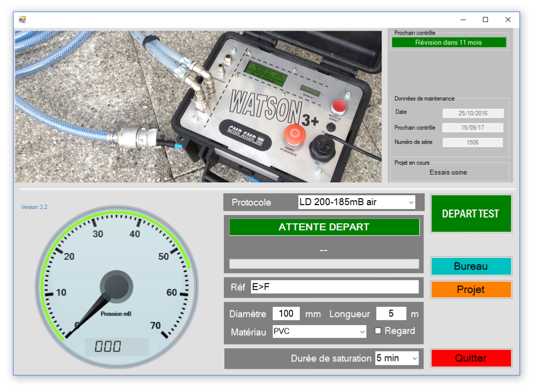The width and height of the screenshot is (538, 392).
Task: Click the Pression mB gauge label
Action: click(x=116, y=314)
